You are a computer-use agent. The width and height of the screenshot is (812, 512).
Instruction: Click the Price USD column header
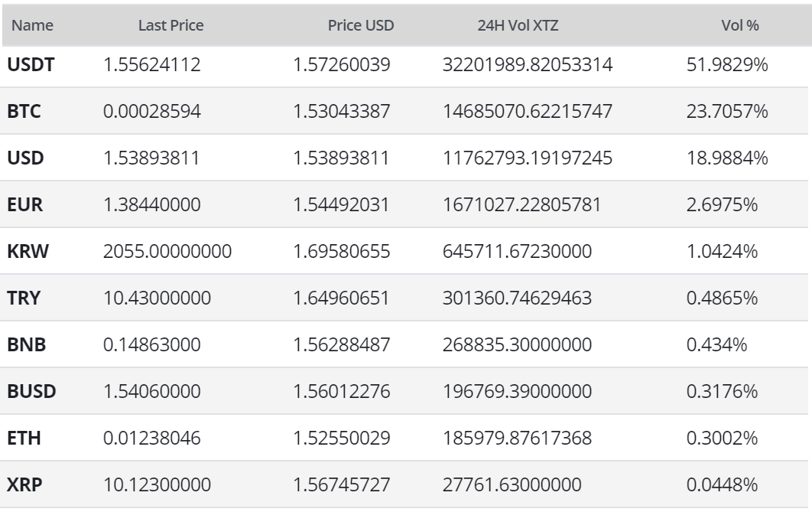click(x=361, y=25)
